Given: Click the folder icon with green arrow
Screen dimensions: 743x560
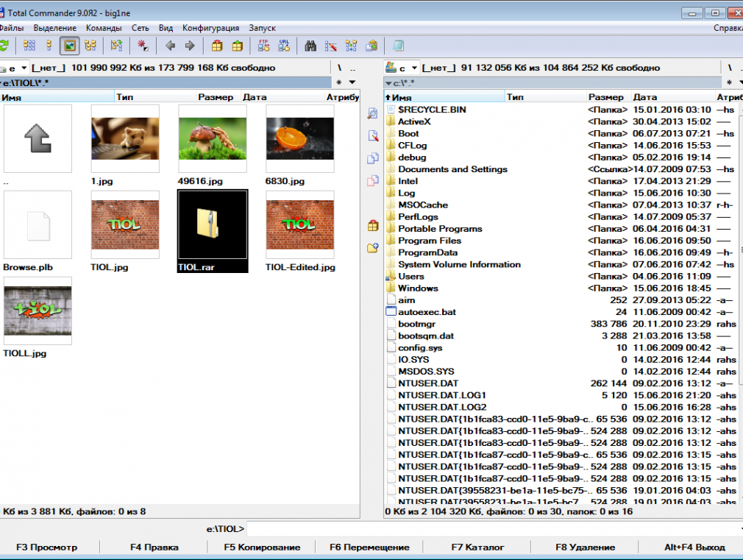Looking at the screenshot, I should [x=116, y=46].
